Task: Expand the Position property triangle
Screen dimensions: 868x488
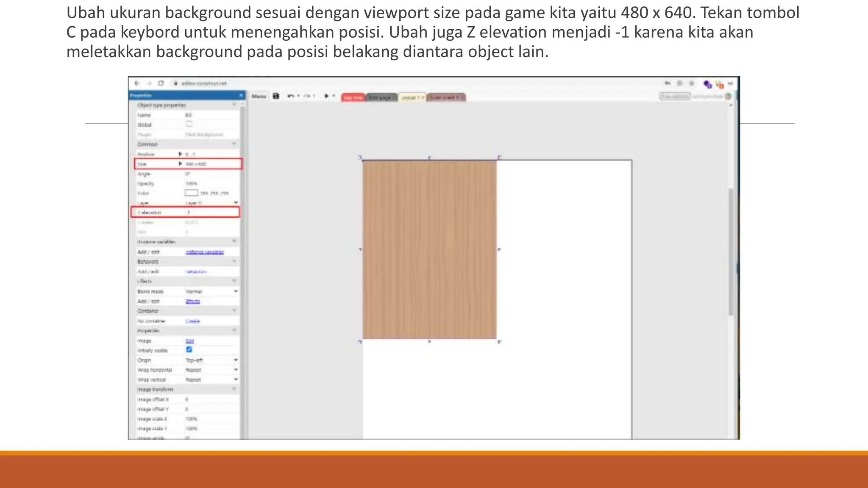Action: coord(180,154)
